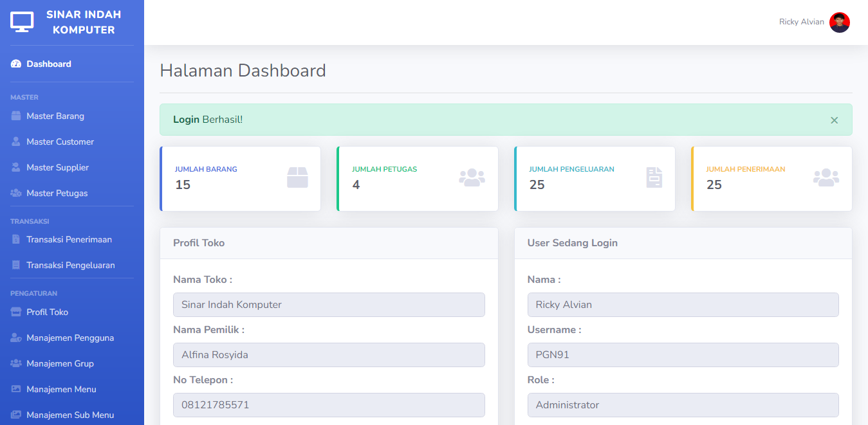The height and width of the screenshot is (425, 868).
Task: Dismiss the Login Berhasil alert
Action: pos(834,120)
